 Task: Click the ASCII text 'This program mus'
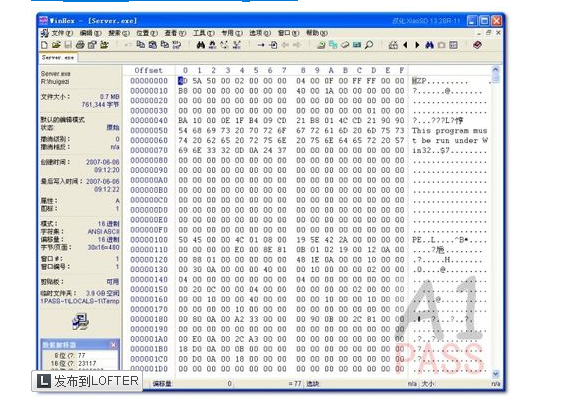click(449, 131)
